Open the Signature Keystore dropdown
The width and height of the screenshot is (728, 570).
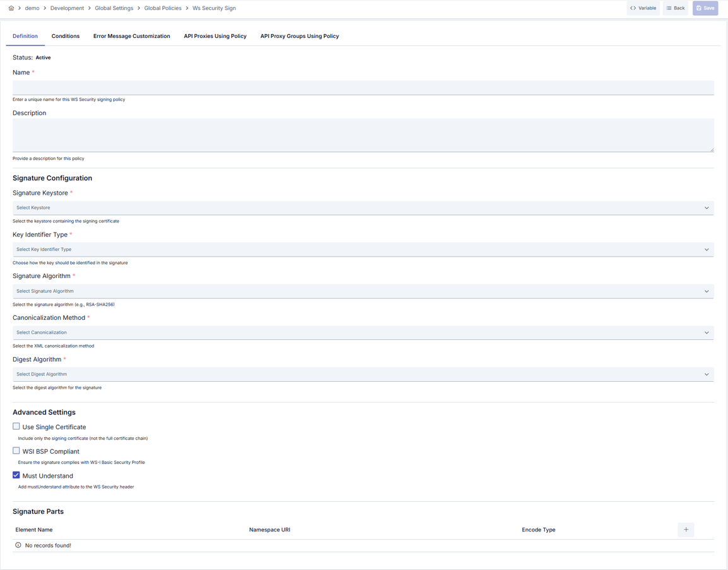tap(363, 208)
